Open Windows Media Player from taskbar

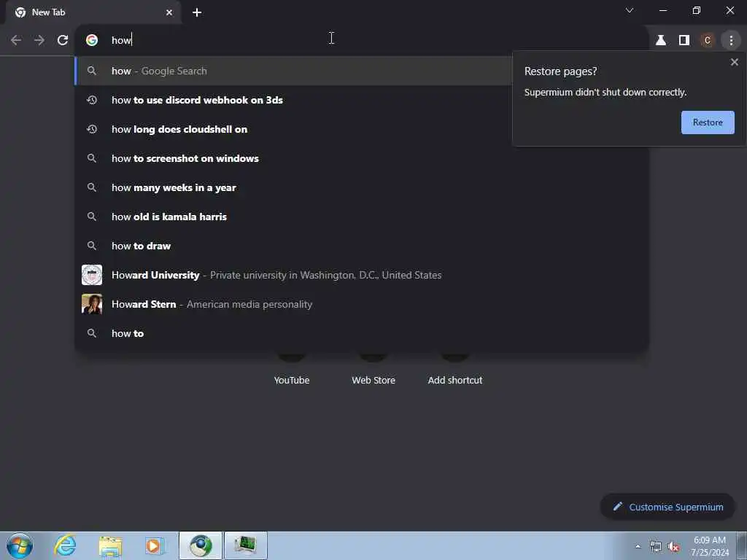[x=155, y=545]
